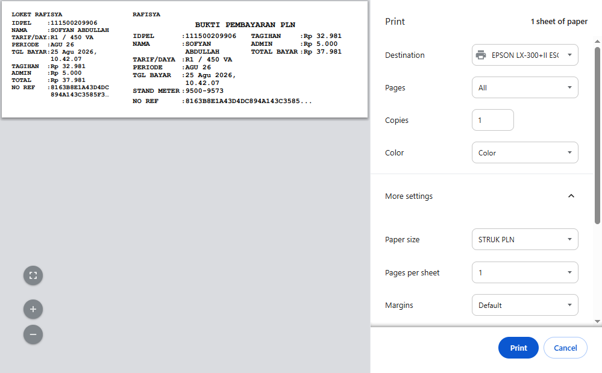Image resolution: width=602 pixels, height=373 pixels.
Task: Click 'STAND METER' line in preview
Action: point(178,91)
